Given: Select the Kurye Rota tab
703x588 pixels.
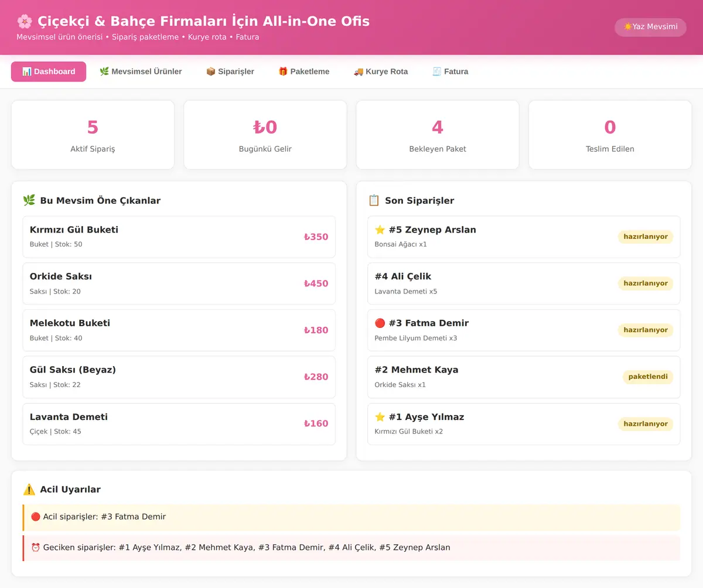Looking at the screenshot, I should [x=381, y=71].
